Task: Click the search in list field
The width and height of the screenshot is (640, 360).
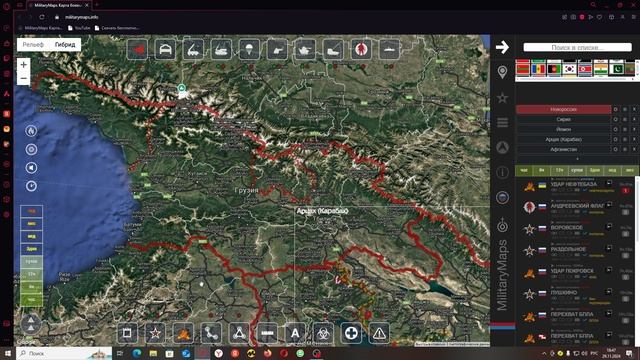Action: [x=577, y=47]
